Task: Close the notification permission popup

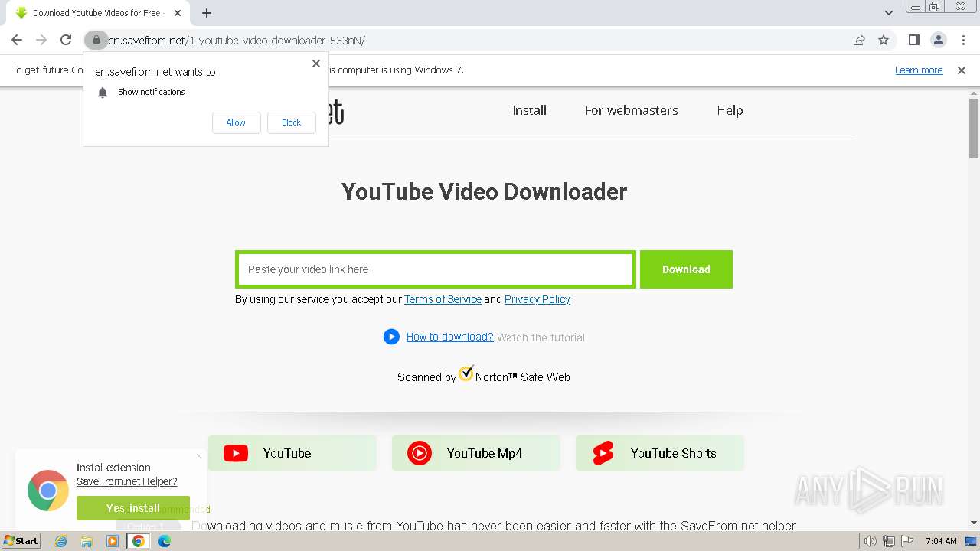Action: pyautogui.click(x=315, y=64)
